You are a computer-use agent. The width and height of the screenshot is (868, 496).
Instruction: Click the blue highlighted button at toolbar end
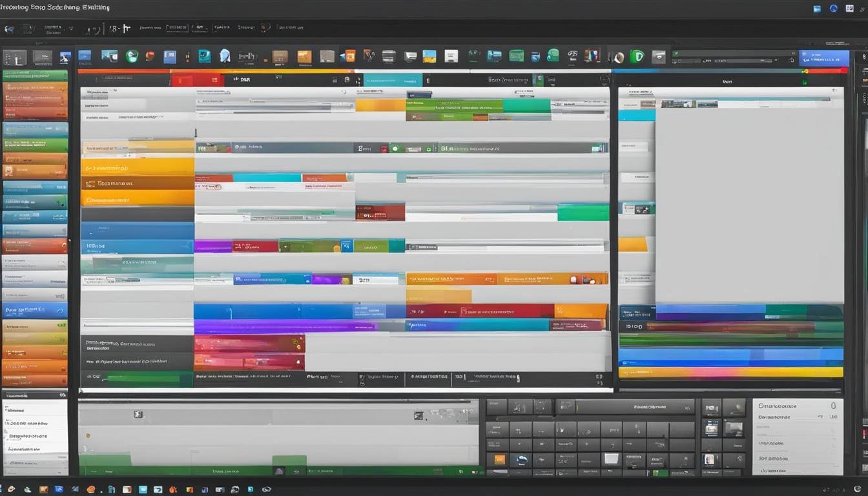tap(824, 59)
